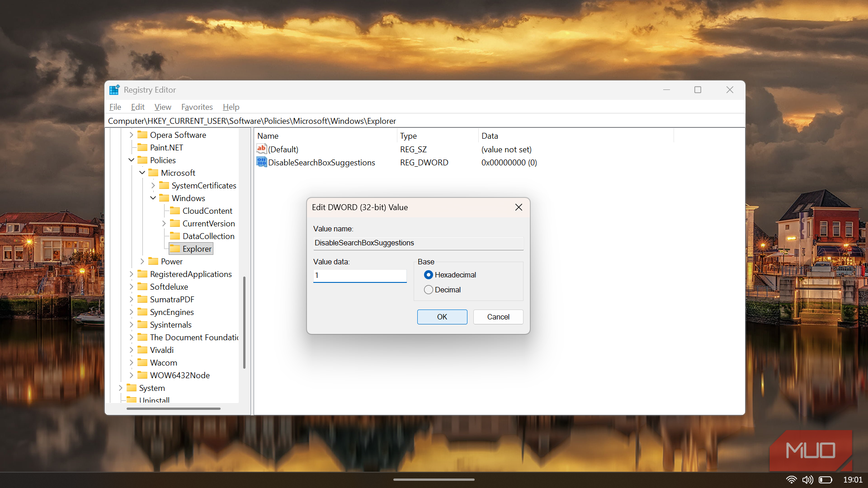
Task: Click the SumatraPDF folder icon
Action: click(142, 299)
